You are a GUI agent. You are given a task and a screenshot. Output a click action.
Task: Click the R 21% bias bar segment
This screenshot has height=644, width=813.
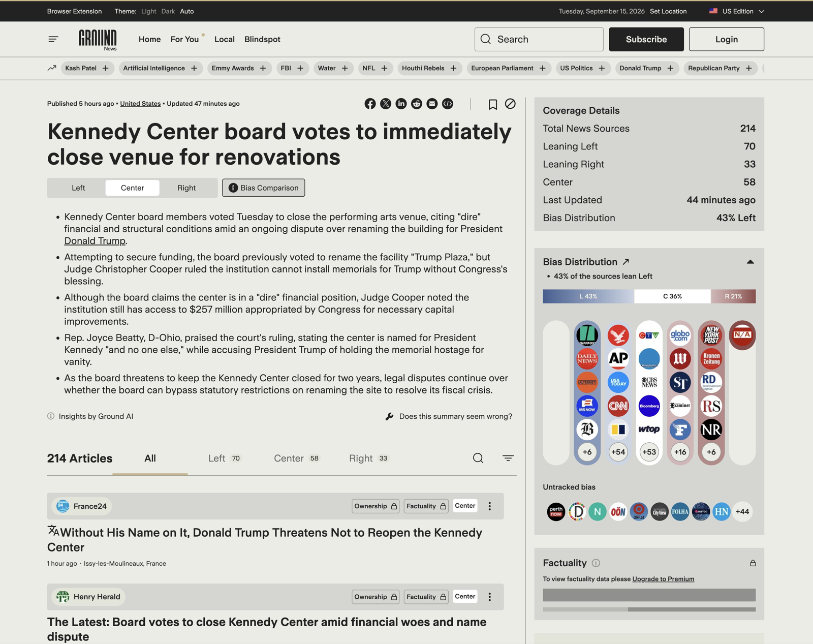click(733, 296)
